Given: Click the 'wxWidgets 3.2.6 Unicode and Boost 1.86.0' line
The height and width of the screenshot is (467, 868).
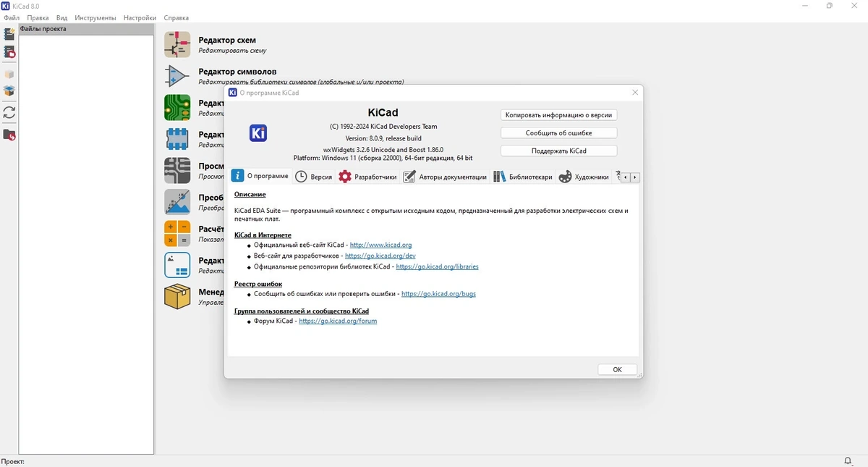Looking at the screenshot, I should pos(383,149).
